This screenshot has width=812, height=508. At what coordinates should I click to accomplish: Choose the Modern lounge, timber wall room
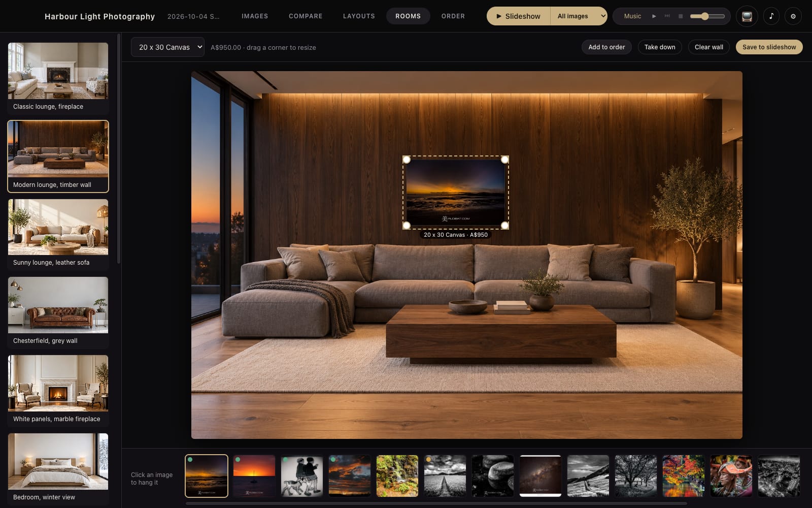point(58,156)
